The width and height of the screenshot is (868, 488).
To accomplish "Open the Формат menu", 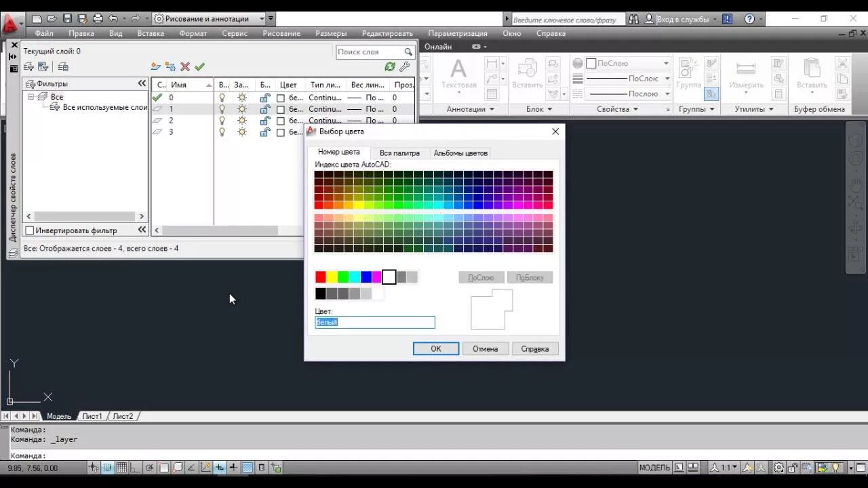I will pos(193,33).
